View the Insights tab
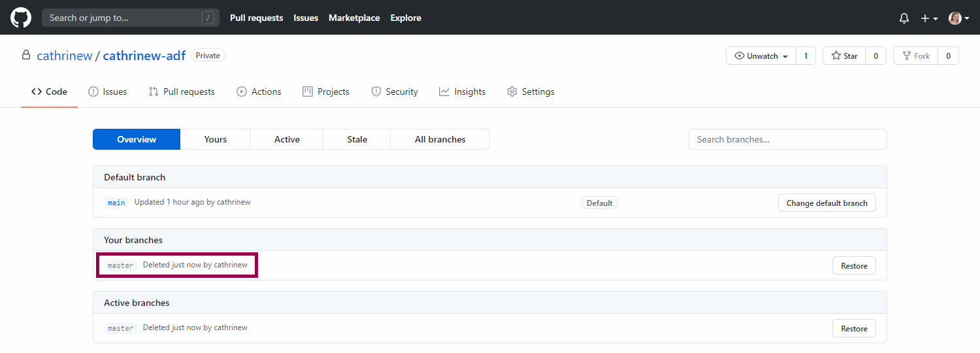 [x=463, y=92]
